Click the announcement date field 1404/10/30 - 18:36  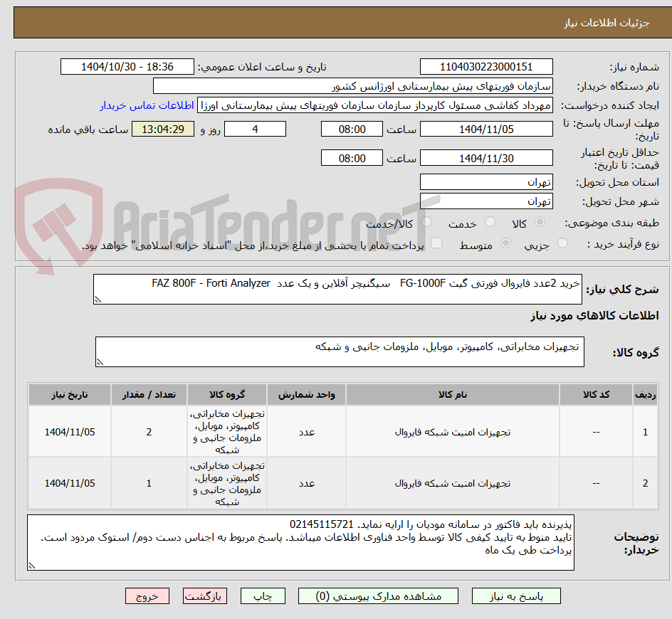pos(127,67)
